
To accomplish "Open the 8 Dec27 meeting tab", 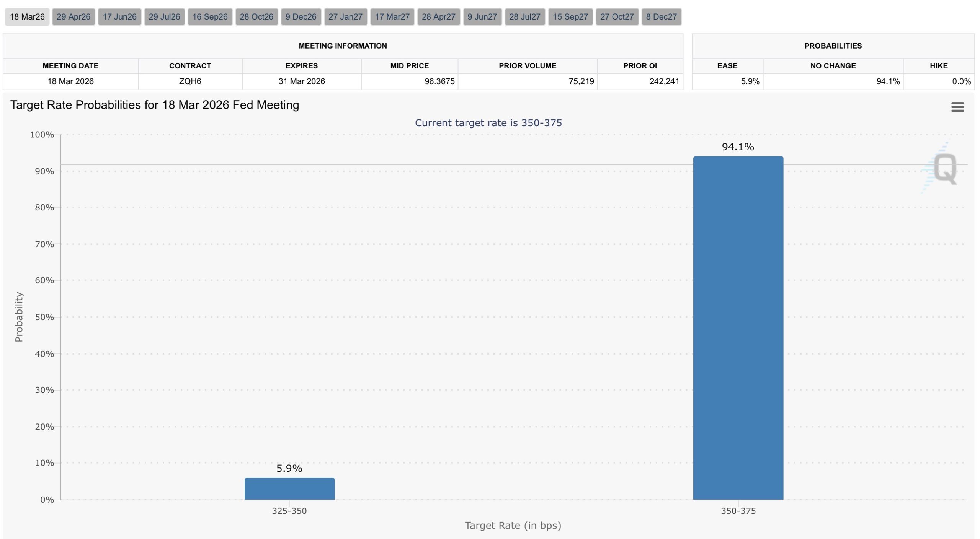I will tap(662, 16).
